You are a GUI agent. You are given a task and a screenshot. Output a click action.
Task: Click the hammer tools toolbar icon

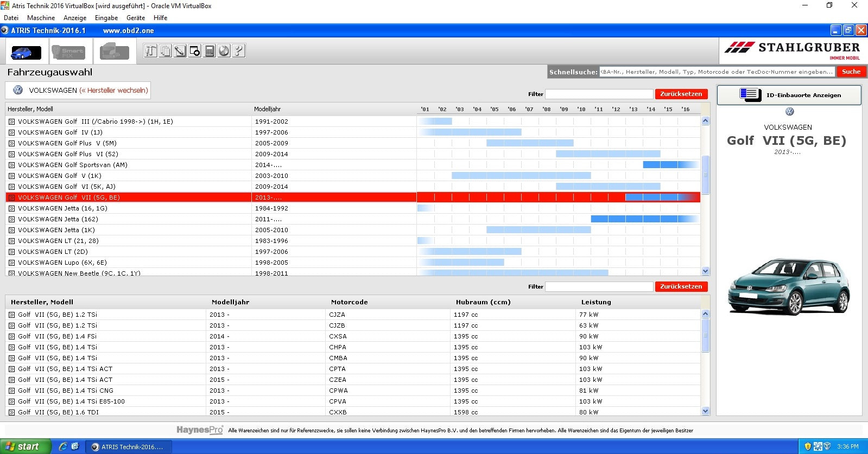(x=151, y=51)
